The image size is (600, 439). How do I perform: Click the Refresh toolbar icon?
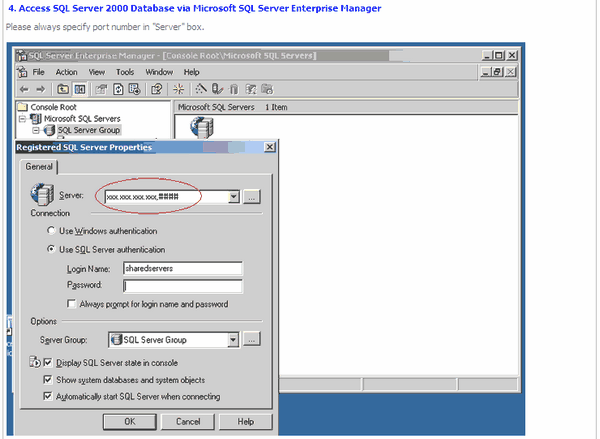118,89
